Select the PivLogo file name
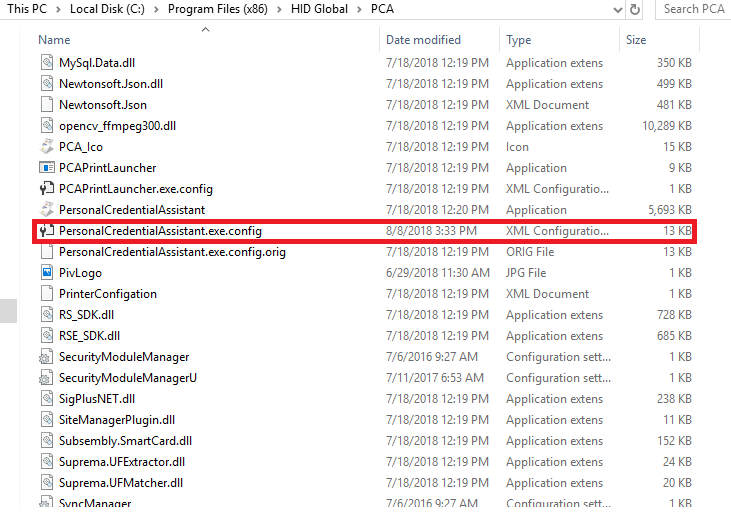731x516 pixels. point(80,273)
